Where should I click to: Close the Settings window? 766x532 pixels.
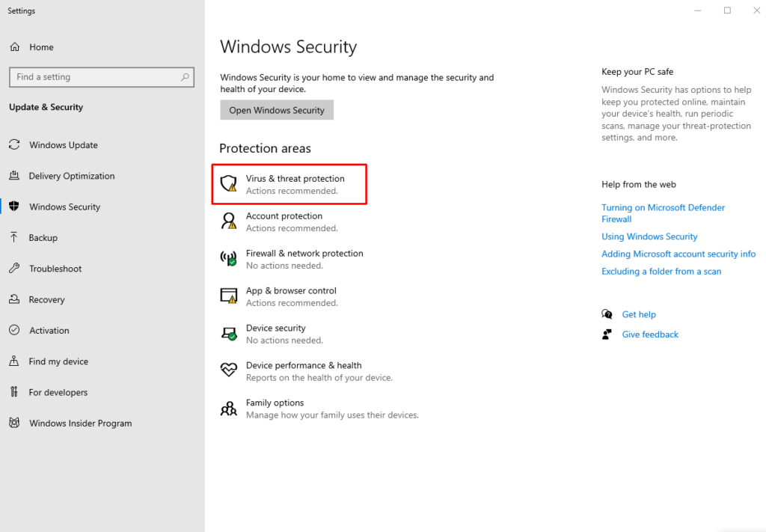(x=756, y=10)
